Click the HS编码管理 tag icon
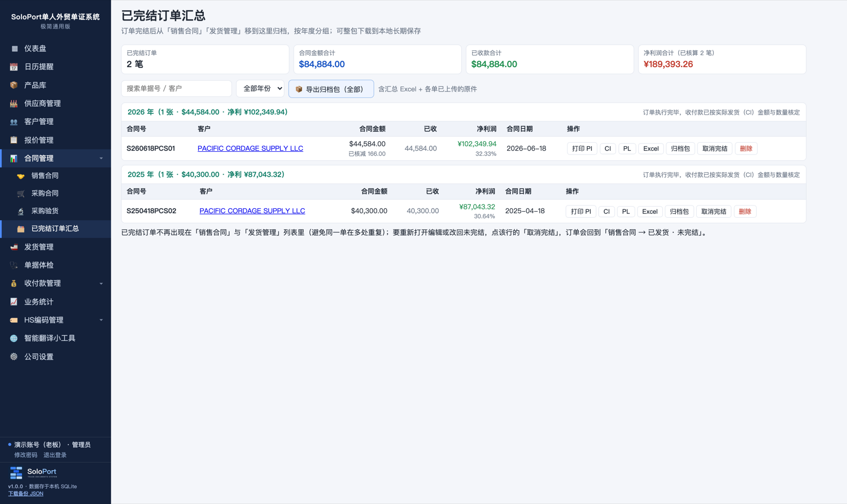847x504 pixels. (x=14, y=320)
